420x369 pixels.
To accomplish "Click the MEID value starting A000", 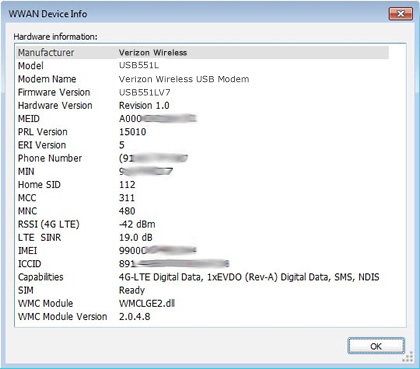I will (158, 119).
